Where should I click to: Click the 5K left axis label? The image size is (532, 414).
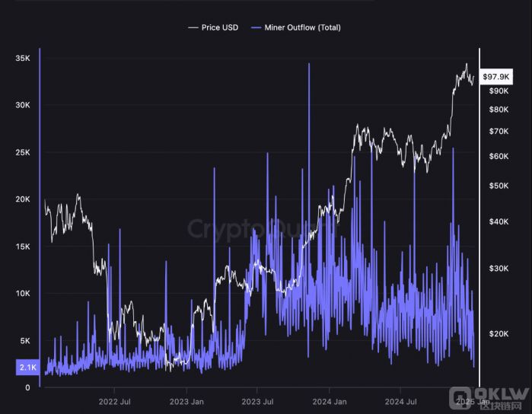pyautogui.click(x=25, y=341)
